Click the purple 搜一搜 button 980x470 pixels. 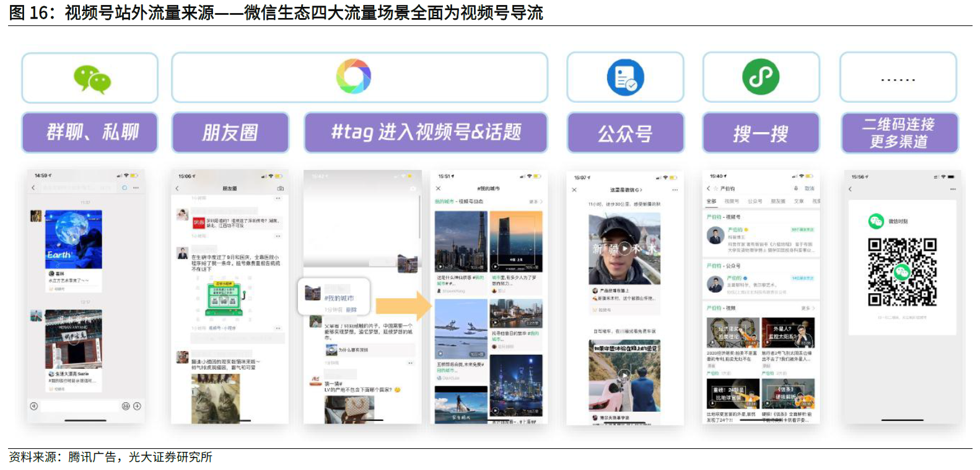(x=761, y=133)
